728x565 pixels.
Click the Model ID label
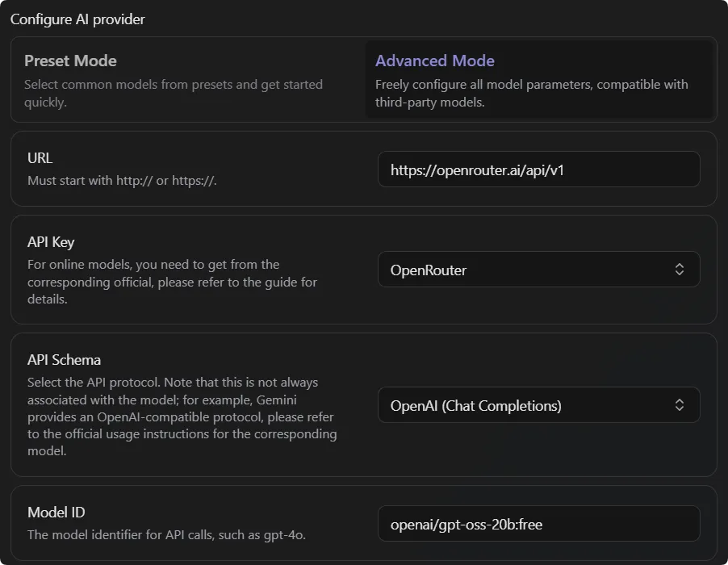(x=56, y=513)
